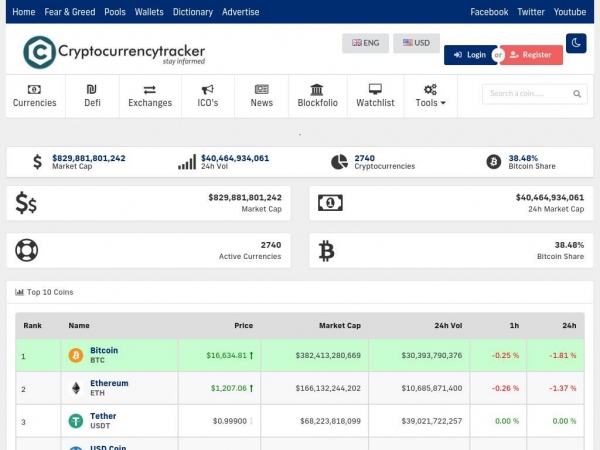Click Ethereum 1h change -0.26 %
Screen dimensions: 600x450
point(505,388)
